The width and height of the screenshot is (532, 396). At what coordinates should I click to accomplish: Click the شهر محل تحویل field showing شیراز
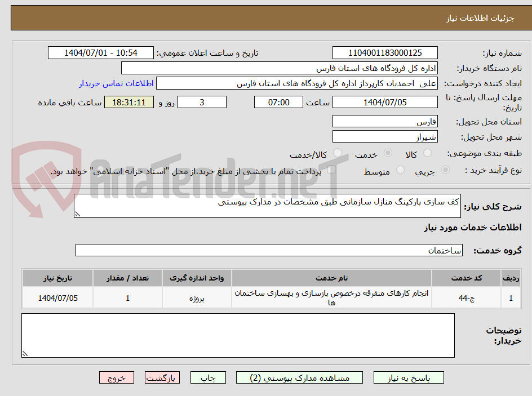pos(385,136)
